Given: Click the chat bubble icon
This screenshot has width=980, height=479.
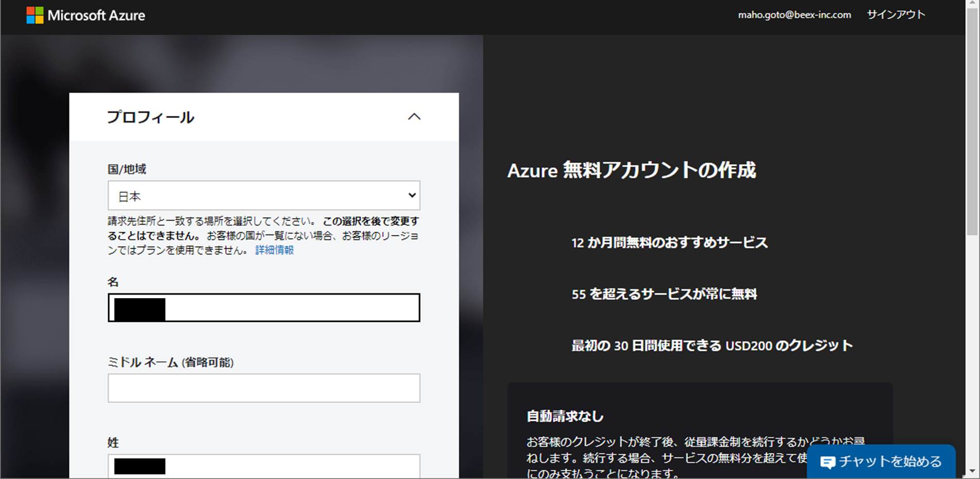Looking at the screenshot, I should click(x=827, y=462).
